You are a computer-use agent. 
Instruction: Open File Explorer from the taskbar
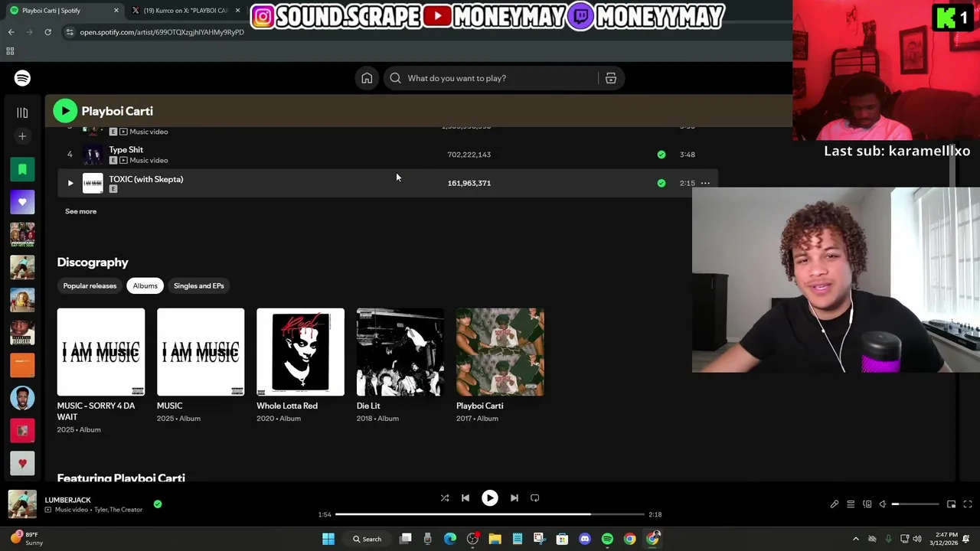coord(495,539)
